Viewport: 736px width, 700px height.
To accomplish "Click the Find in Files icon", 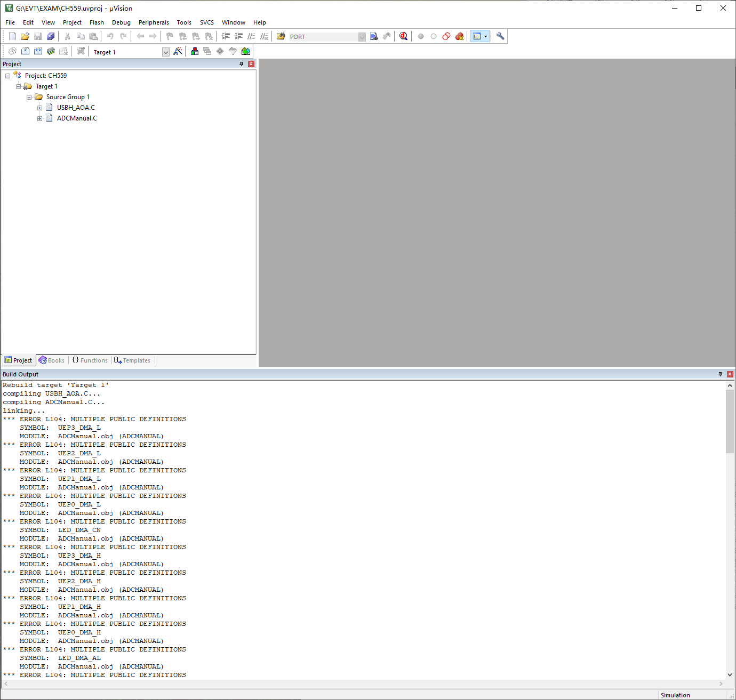I will pyautogui.click(x=281, y=36).
